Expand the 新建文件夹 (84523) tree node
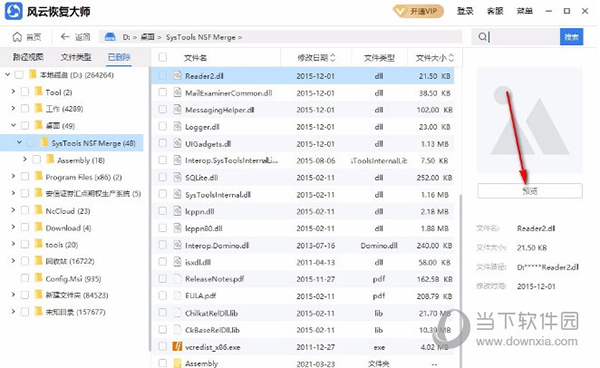Viewport: 600px width, 368px height. point(13,295)
